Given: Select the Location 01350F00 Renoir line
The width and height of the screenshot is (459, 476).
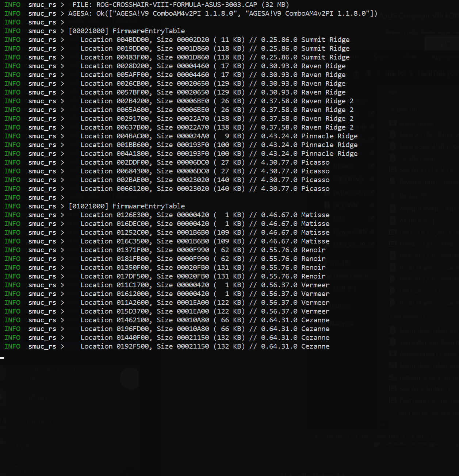Looking at the screenshot, I should coord(165,268).
